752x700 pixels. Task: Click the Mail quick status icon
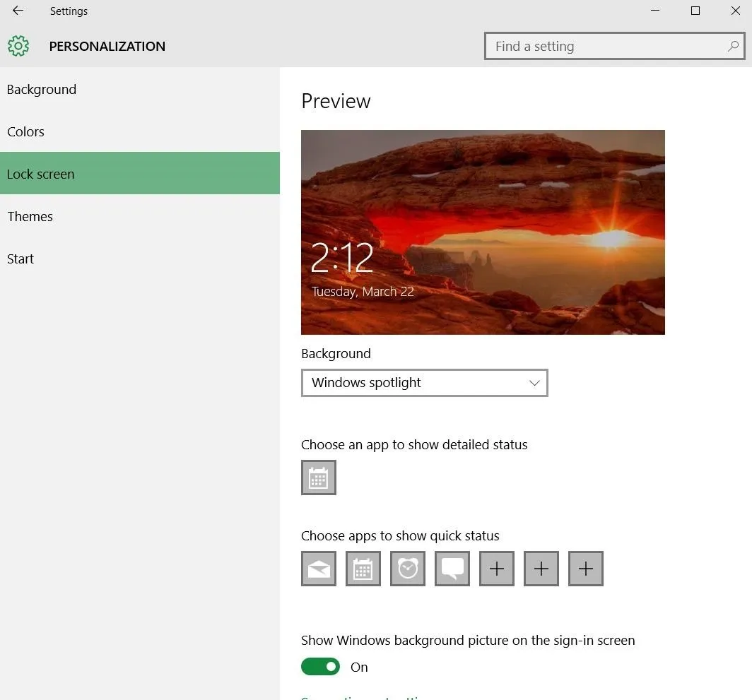click(319, 569)
